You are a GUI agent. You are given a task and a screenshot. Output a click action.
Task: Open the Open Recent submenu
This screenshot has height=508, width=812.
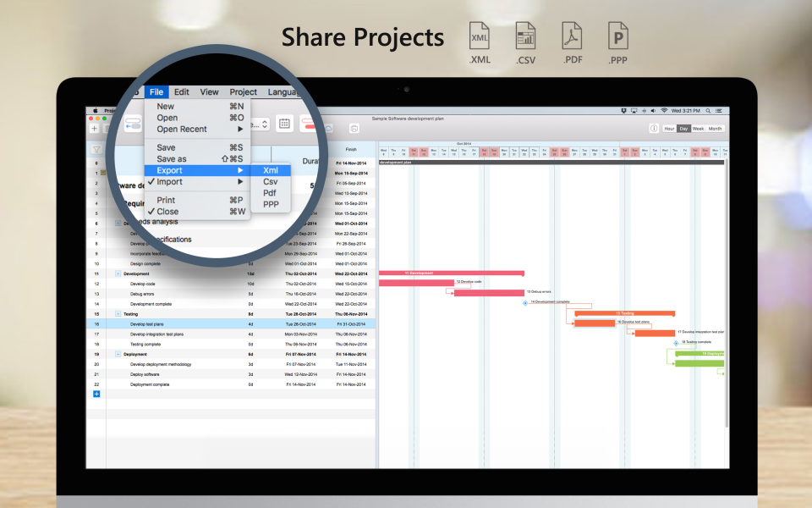tap(181, 129)
